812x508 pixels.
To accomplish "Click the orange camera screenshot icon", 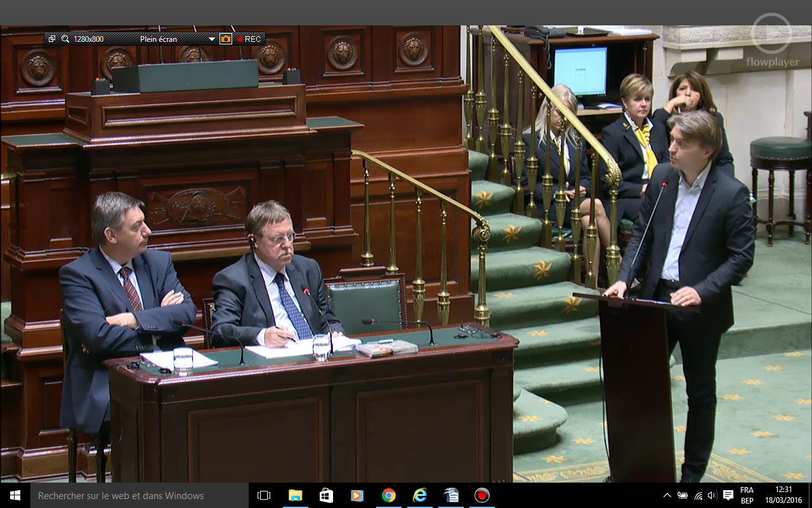I will (x=226, y=39).
